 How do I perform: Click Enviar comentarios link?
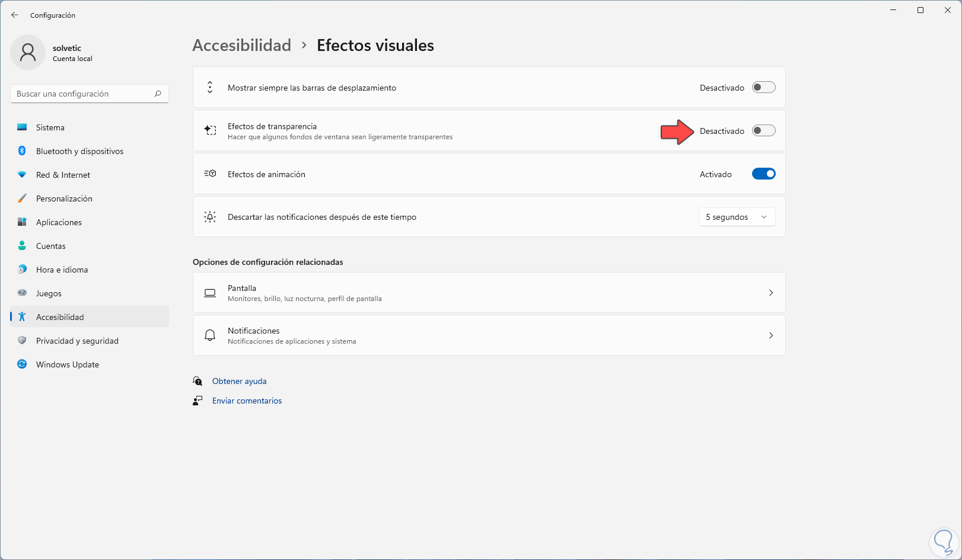[x=247, y=401]
